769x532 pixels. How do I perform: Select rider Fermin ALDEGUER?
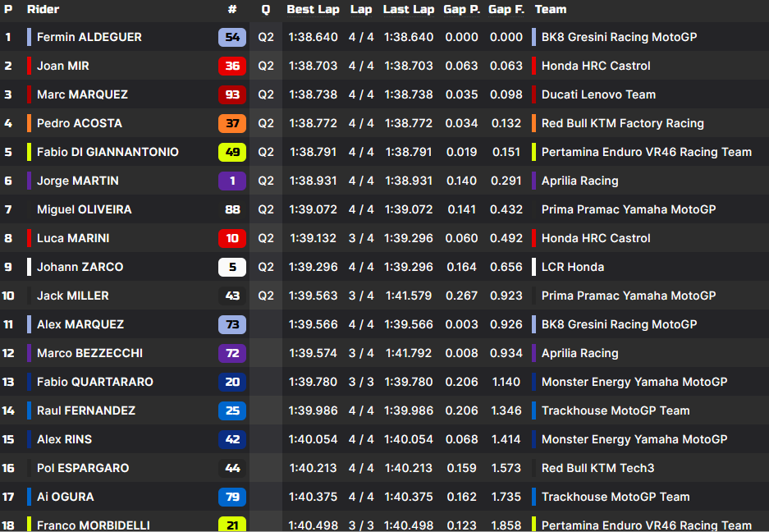[89, 37]
